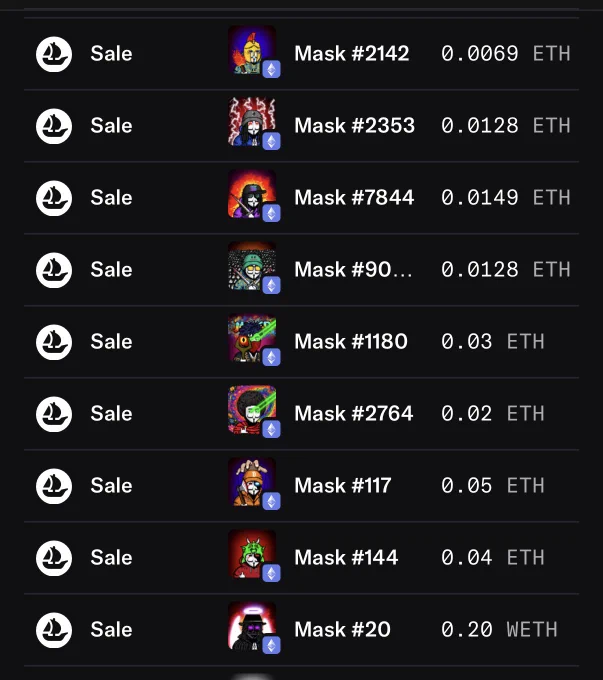The width and height of the screenshot is (603, 680).
Task: Open Mask #20 halo thumbnail
Action: tap(252, 626)
